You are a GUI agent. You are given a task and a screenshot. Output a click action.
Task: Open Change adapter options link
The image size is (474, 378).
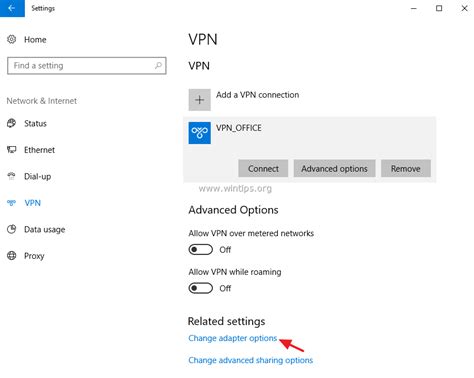[233, 338]
